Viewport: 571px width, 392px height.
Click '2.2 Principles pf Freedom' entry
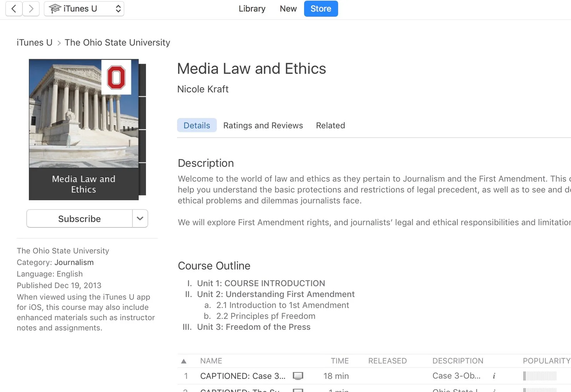266,316
